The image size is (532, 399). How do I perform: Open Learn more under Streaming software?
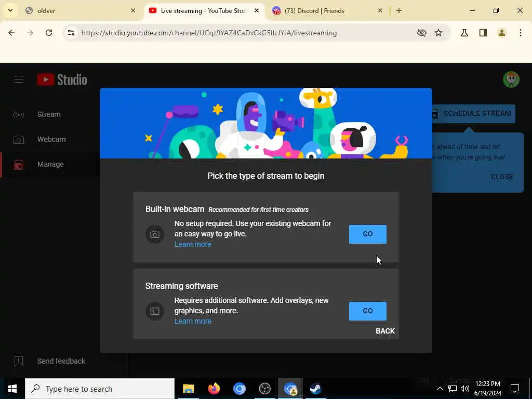pos(193,321)
